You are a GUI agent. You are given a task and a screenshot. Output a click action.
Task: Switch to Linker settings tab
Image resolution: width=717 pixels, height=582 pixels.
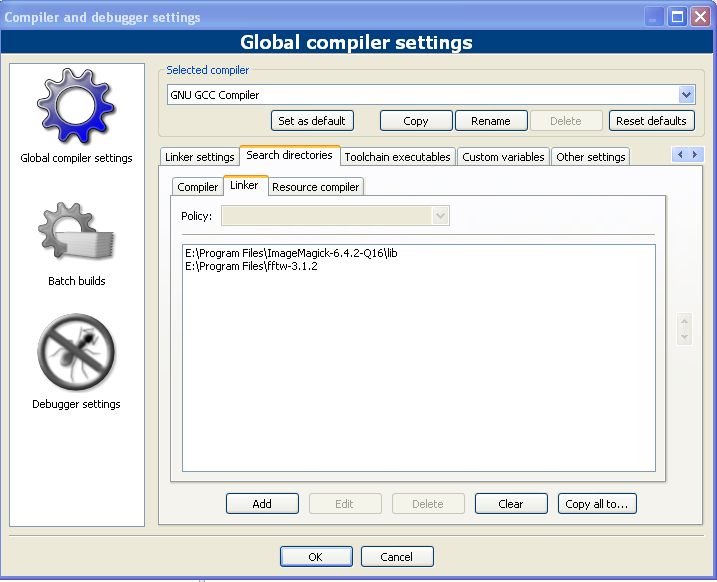coord(199,157)
